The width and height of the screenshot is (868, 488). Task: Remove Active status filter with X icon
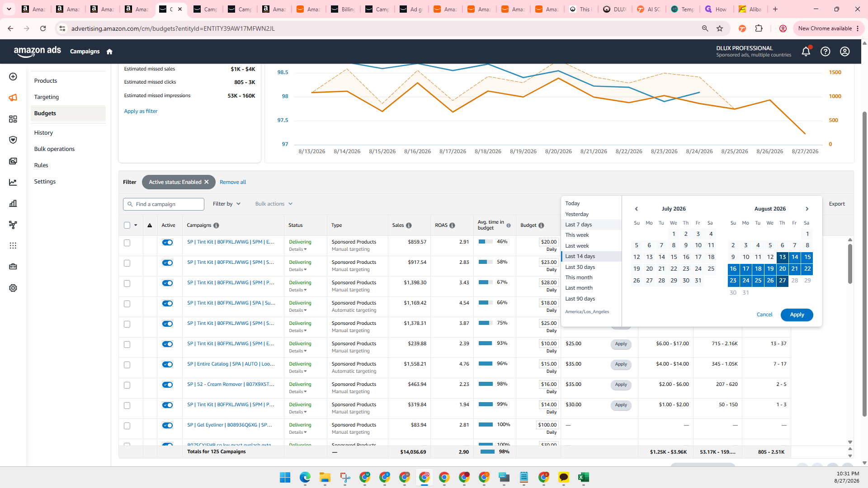click(207, 182)
